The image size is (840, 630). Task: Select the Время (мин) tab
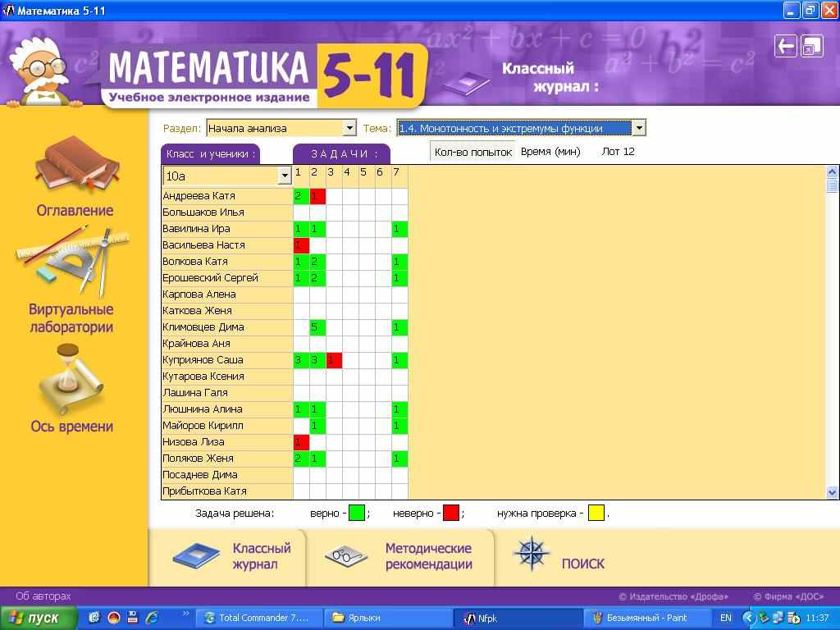pos(550,152)
